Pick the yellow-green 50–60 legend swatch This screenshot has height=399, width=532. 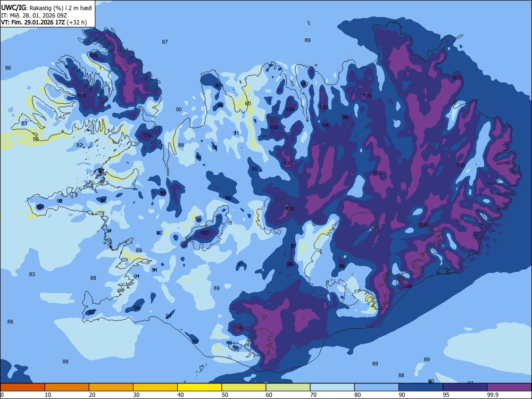pyautogui.click(x=244, y=387)
